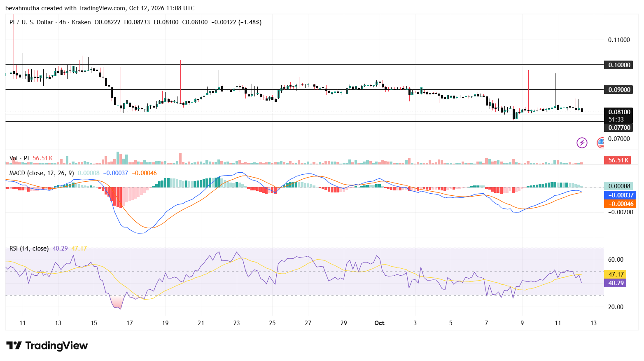The height and width of the screenshot is (361, 644).
Task: Select the MACD (close, 12, 26, 9) legend
Action: point(42,173)
